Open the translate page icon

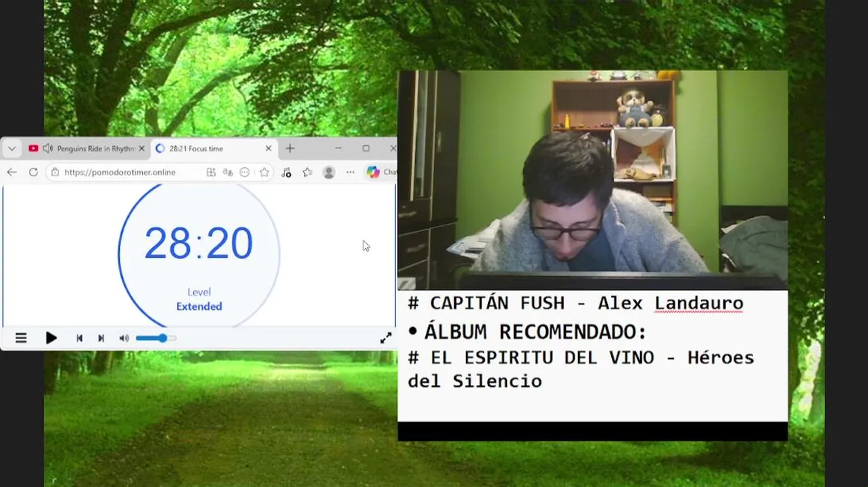point(228,172)
